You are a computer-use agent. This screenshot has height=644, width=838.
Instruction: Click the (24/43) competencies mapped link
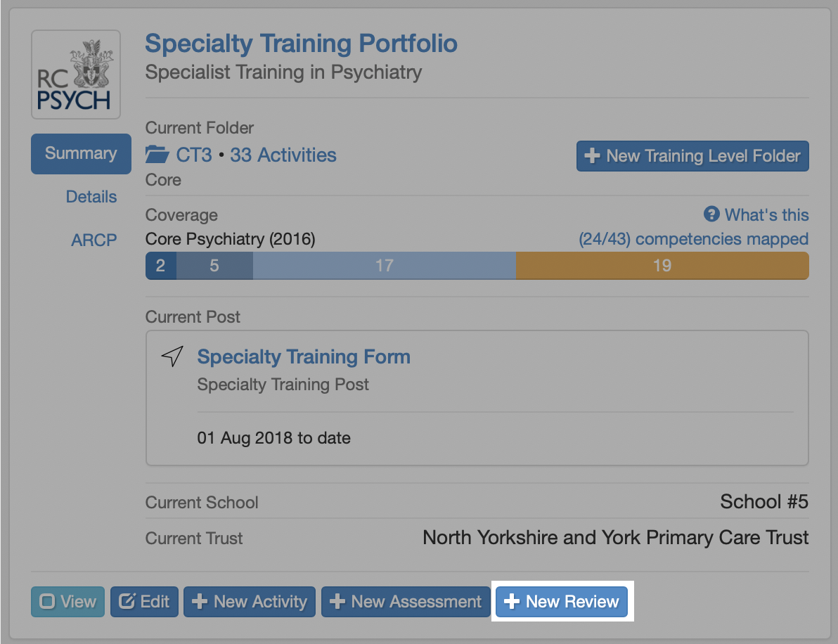693,239
